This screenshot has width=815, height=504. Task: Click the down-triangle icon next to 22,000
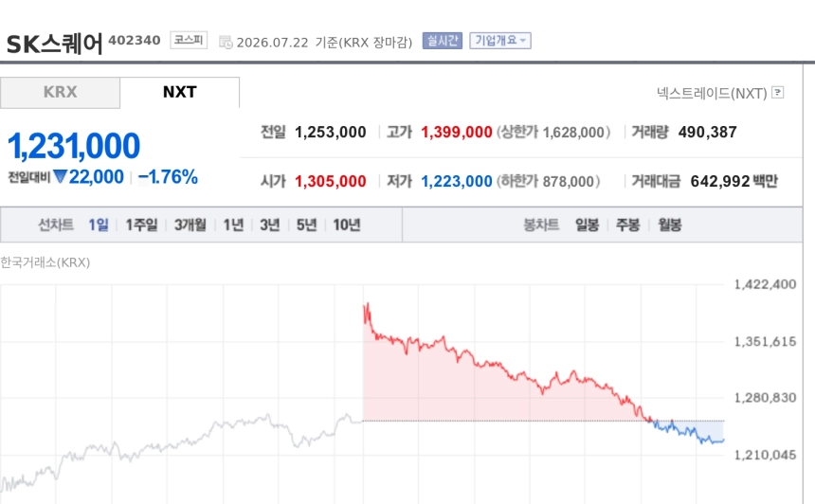click(60, 176)
